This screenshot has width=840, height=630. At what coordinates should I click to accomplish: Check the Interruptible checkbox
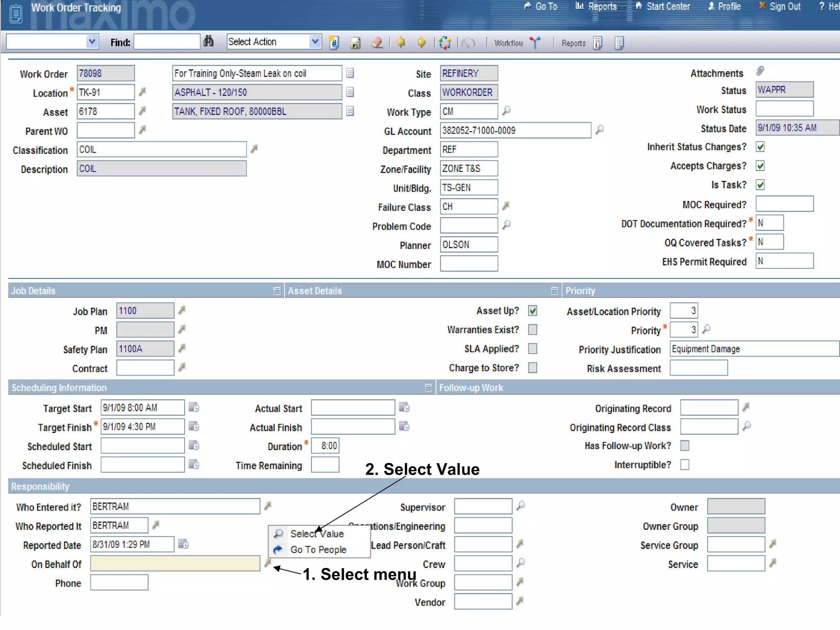click(685, 465)
